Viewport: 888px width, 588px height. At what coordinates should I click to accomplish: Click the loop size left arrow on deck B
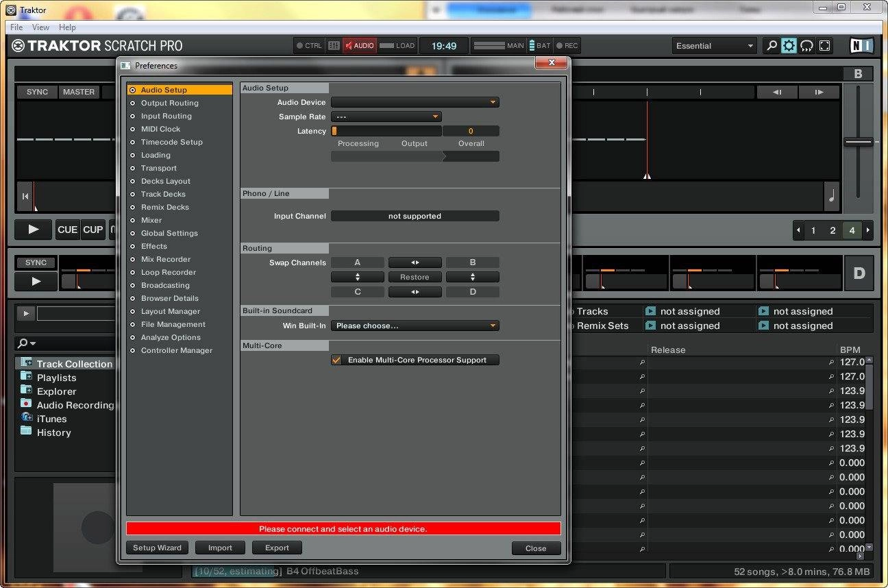[798, 230]
